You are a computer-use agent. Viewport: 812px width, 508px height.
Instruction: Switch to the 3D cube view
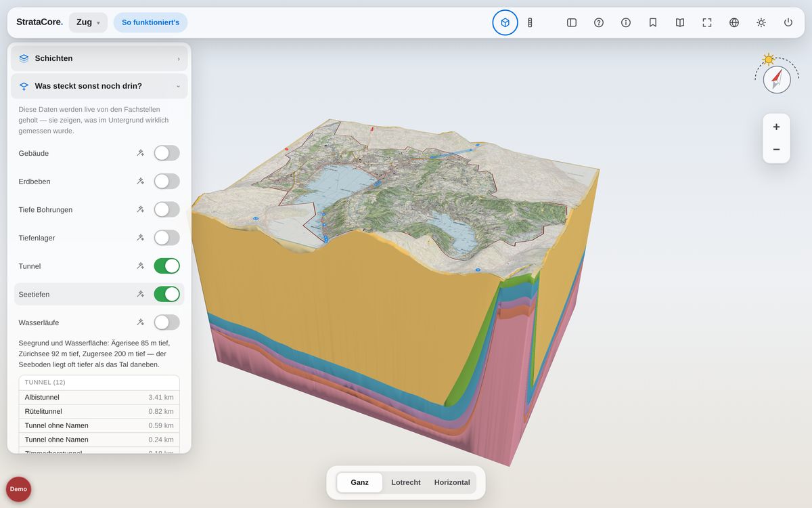(x=505, y=22)
